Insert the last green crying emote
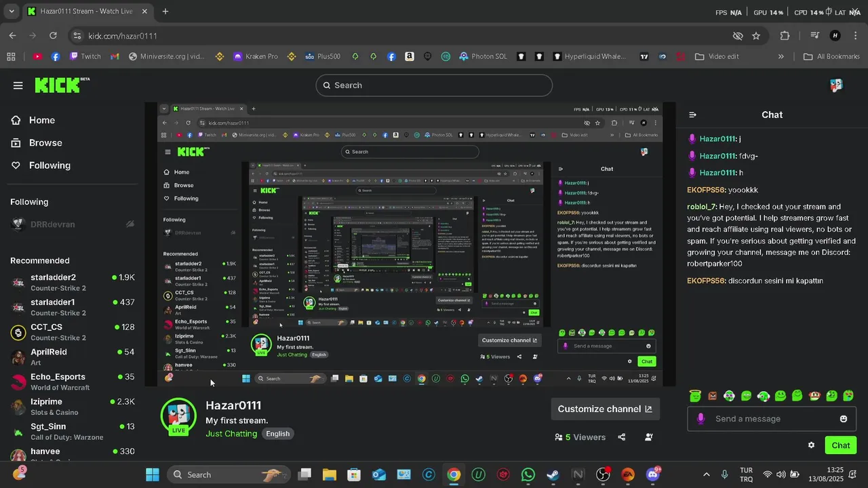Screen dimensions: 868x488 (x=848, y=396)
